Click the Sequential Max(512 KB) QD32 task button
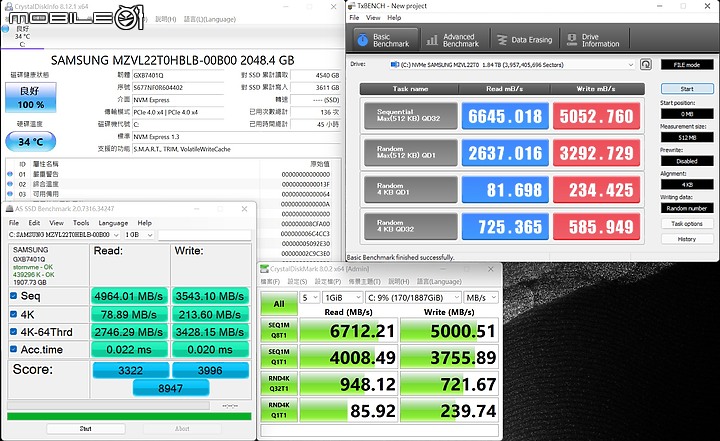The width and height of the screenshot is (720, 441). click(411, 115)
